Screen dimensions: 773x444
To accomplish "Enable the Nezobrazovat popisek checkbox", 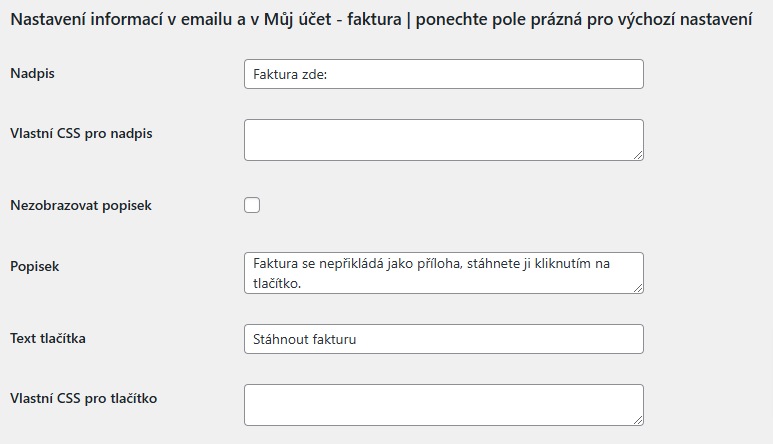I will click(x=252, y=205).
